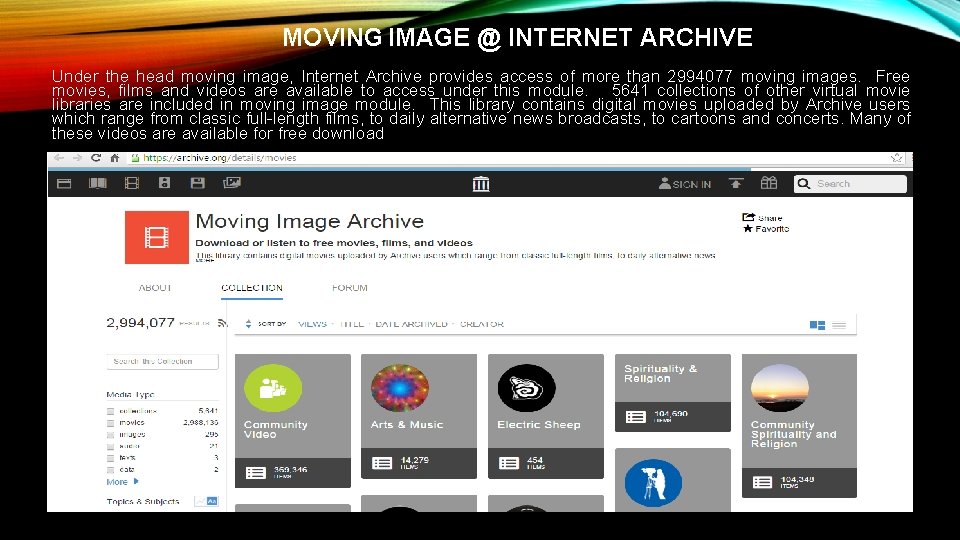Open the Collection tab
960x540 pixels.
click(252, 288)
